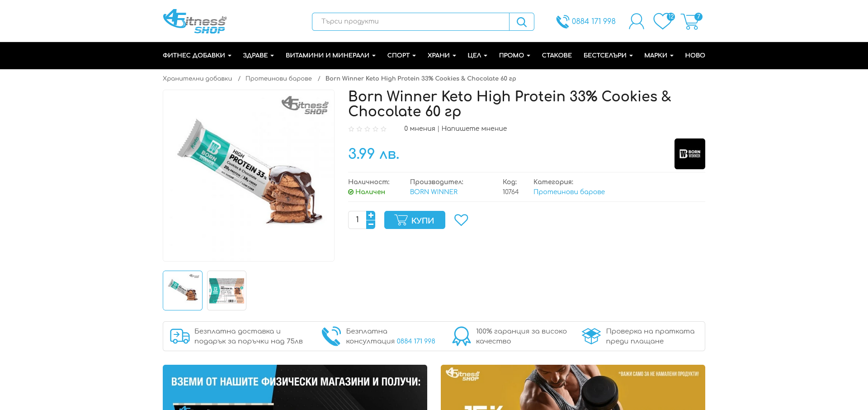Expand the МАРКИ dropdown menu
868x410 pixels.
(659, 55)
